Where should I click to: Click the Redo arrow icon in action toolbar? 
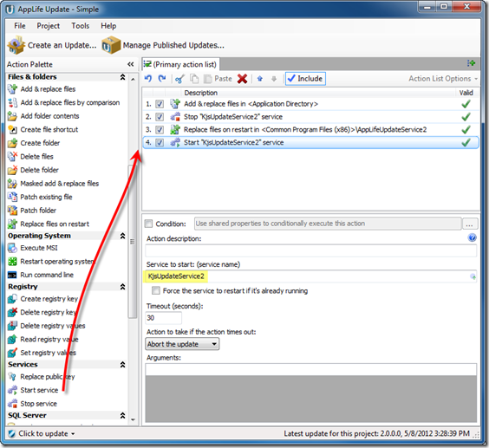click(x=162, y=79)
